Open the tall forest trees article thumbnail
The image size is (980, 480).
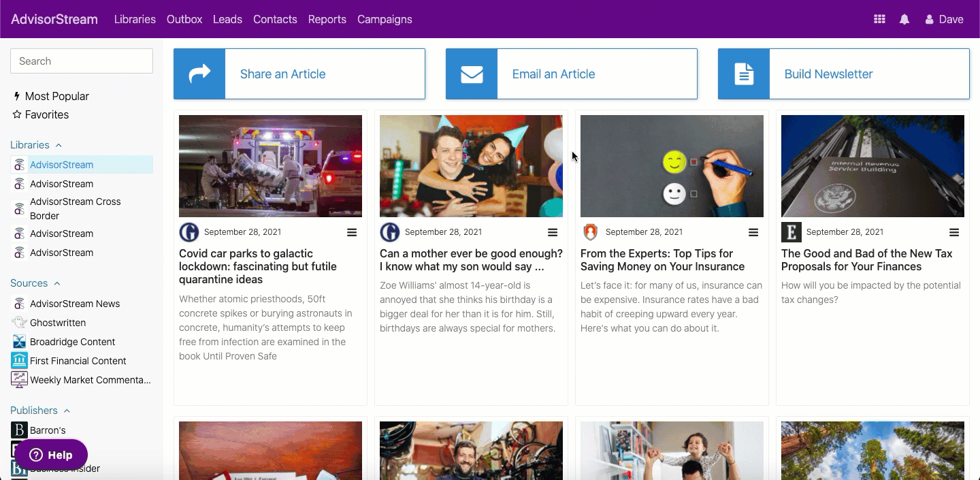click(872, 451)
